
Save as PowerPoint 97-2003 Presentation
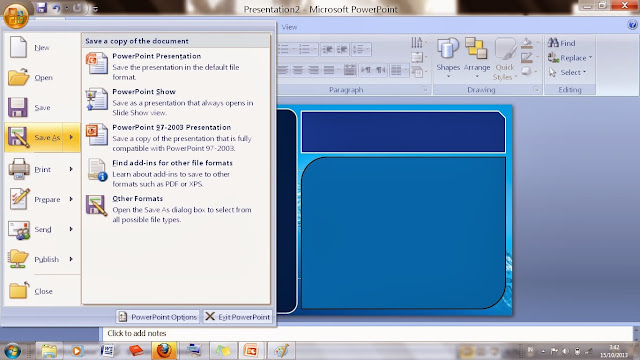pos(176,138)
